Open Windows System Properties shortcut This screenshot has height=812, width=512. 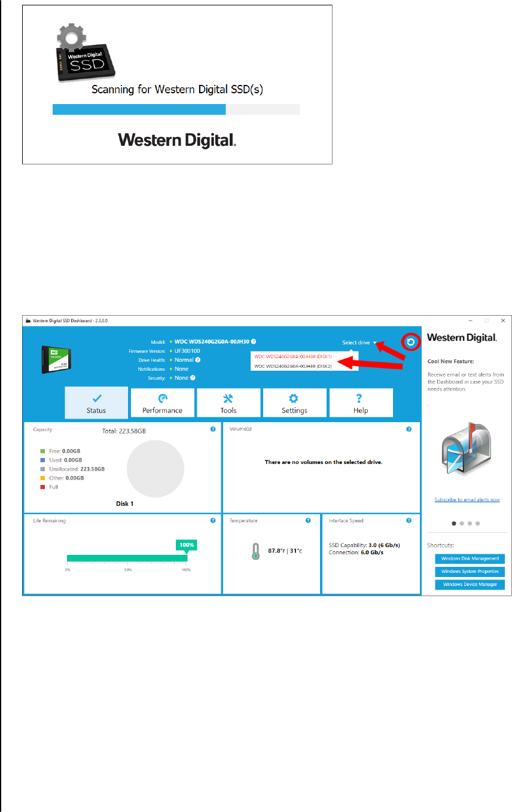click(470, 572)
